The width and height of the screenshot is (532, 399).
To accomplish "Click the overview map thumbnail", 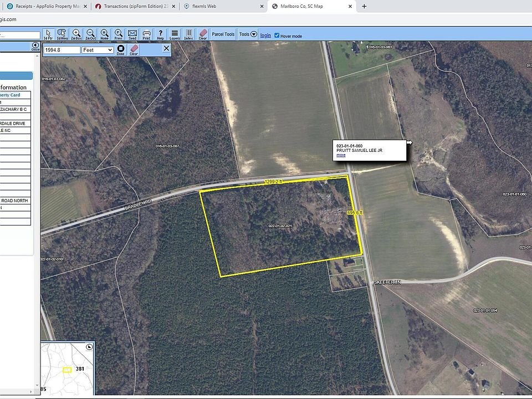I will pyautogui.click(x=67, y=368).
